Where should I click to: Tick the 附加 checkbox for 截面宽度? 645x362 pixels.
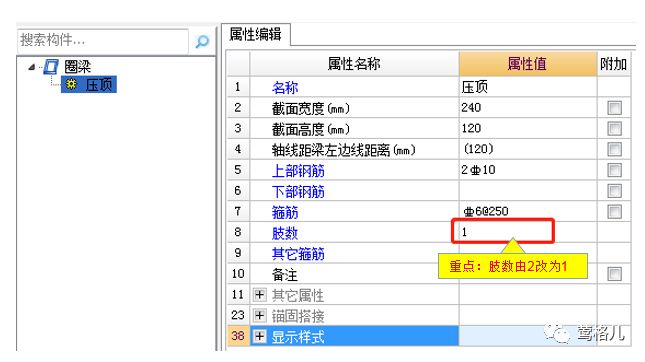(614, 108)
